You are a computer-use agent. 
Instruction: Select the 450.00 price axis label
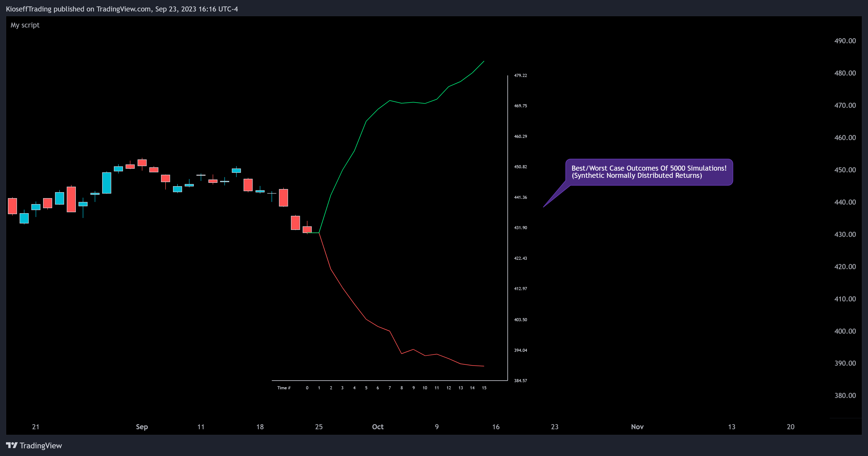point(845,170)
